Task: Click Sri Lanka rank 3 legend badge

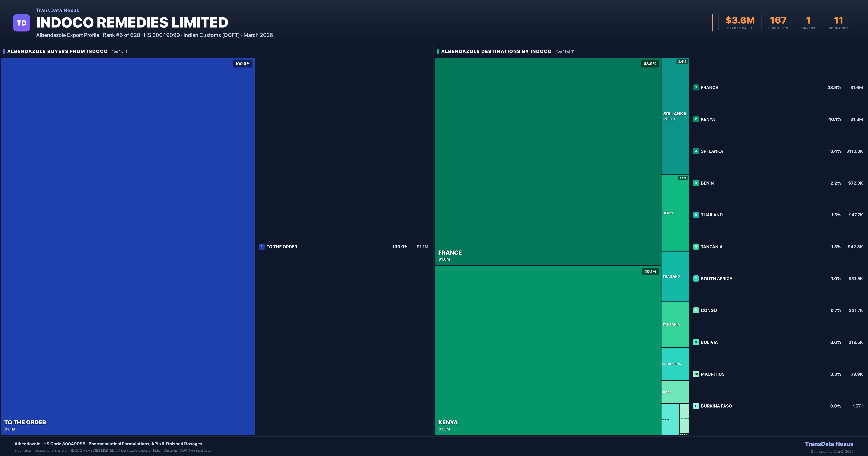Action: coord(696,151)
